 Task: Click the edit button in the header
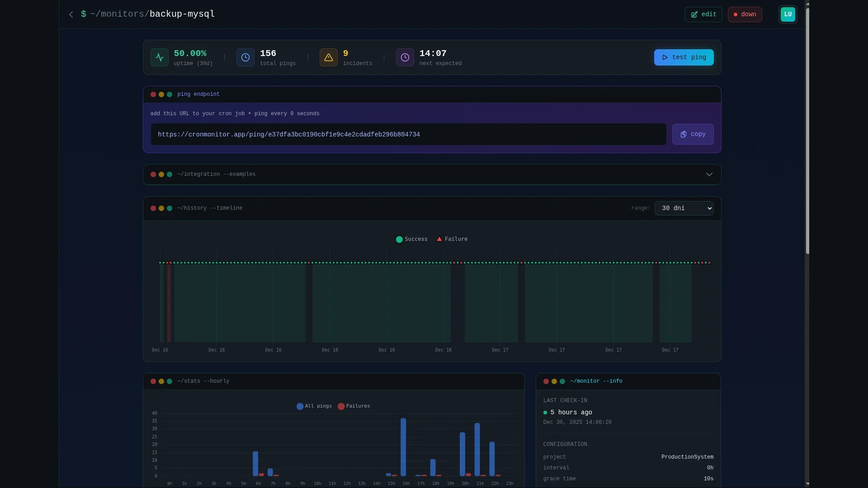(x=703, y=14)
